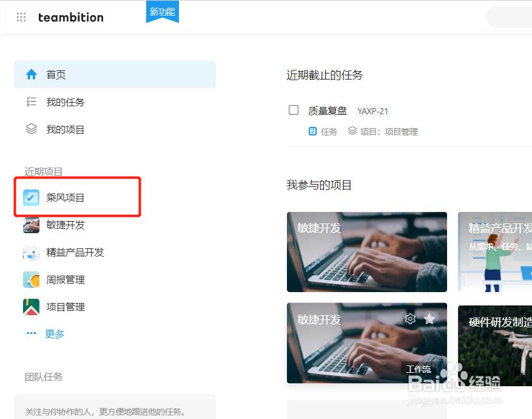Collapse the 近期项目 section
532x419 pixels.
click(43, 171)
